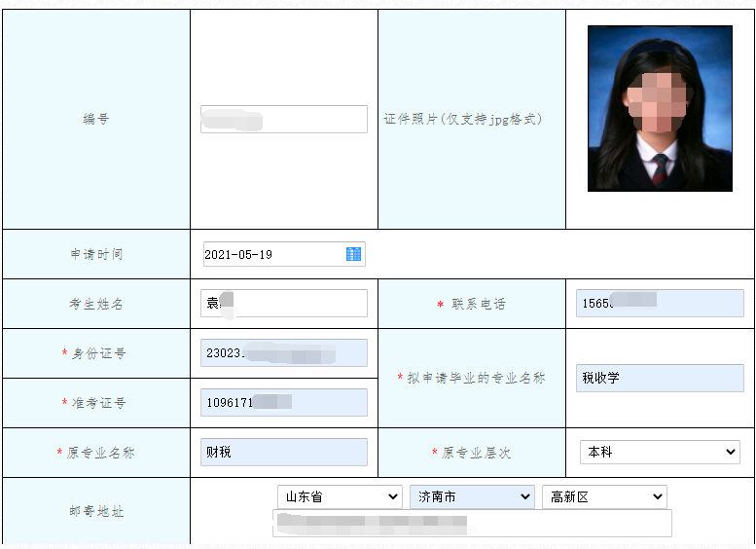Click the 申请时间 date field showing 2021-05-19
Viewport: 756px width, 549px height.
[284, 254]
